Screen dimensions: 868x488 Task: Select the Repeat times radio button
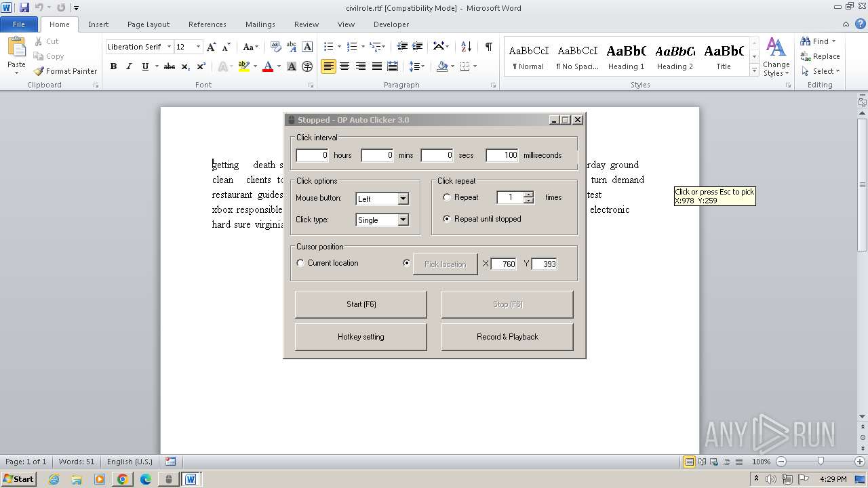(x=446, y=197)
